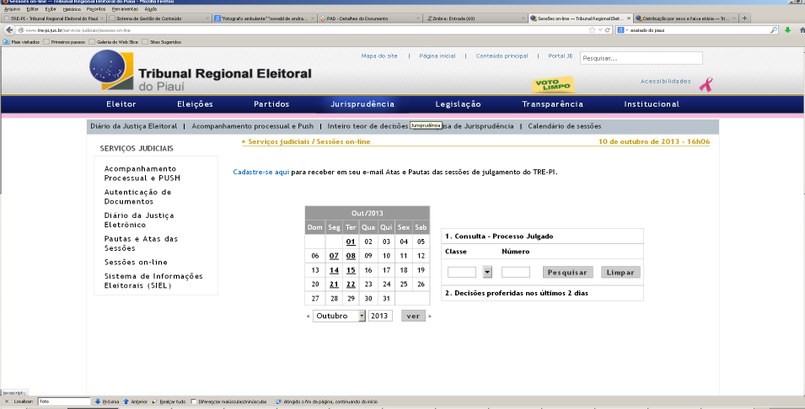The height and width of the screenshot is (409, 805).
Task: Switch to Fotografo ambulante search tab
Action: [264, 18]
